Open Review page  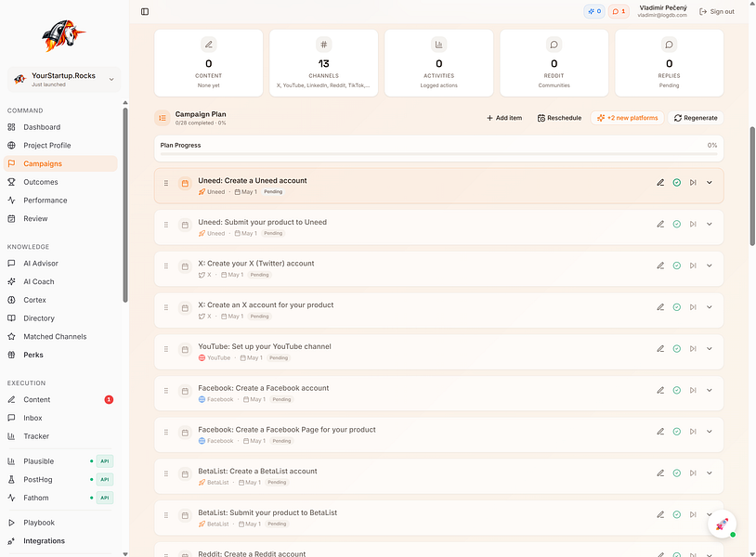(60, 219)
